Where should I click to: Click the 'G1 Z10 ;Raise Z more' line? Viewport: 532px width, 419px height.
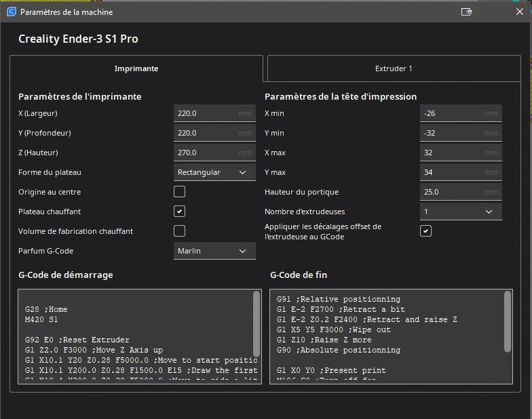point(324,340)
